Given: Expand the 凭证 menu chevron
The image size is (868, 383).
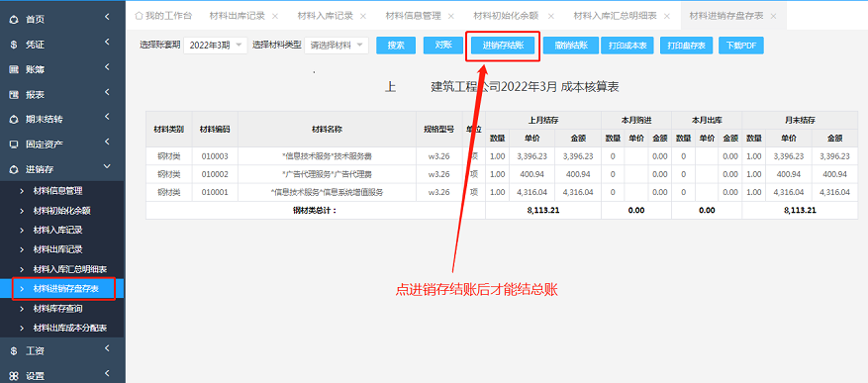Looking at the screenshot, I should click(107, 43).
